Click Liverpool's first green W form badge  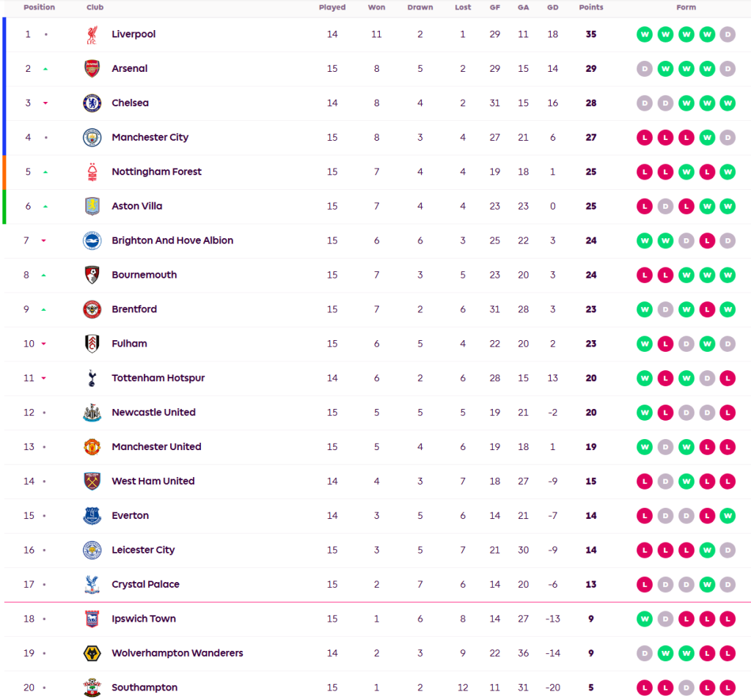point(645,34)
